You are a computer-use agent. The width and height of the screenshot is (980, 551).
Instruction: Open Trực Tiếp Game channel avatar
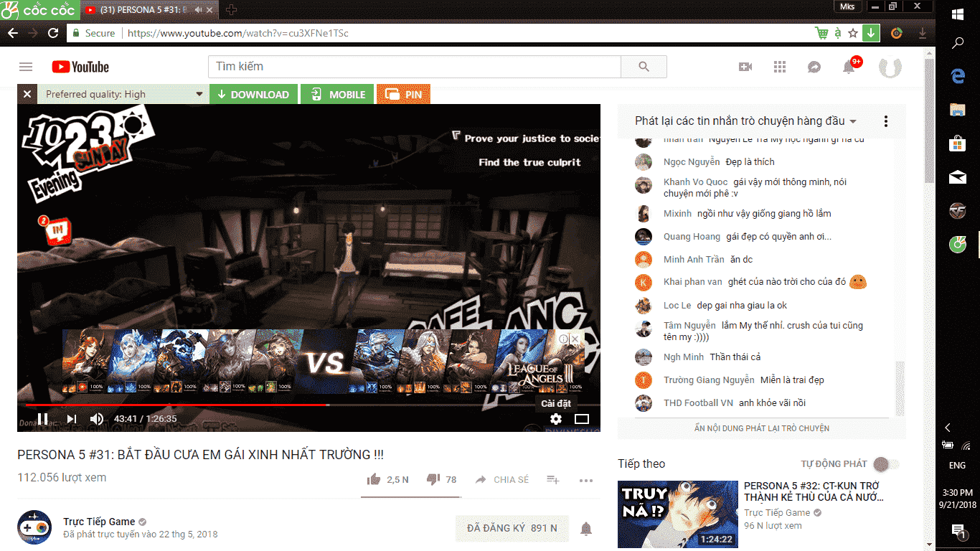[34, 527]
